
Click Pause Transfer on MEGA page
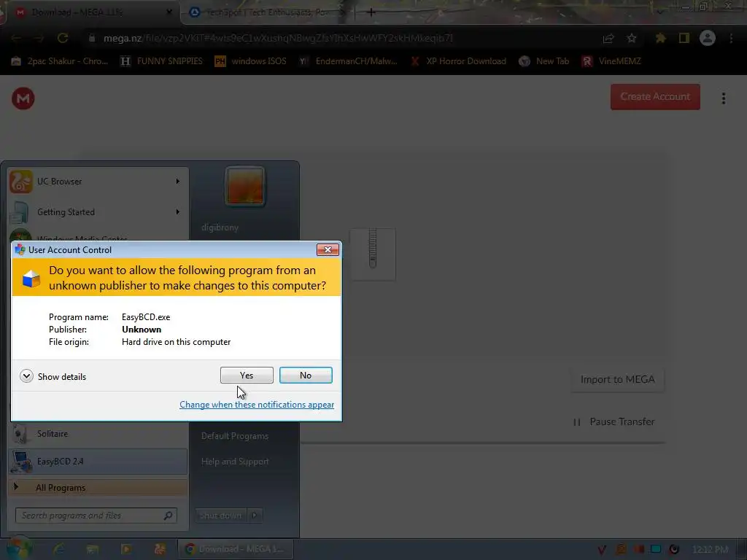pyautogui.click(x=614, y=422)
